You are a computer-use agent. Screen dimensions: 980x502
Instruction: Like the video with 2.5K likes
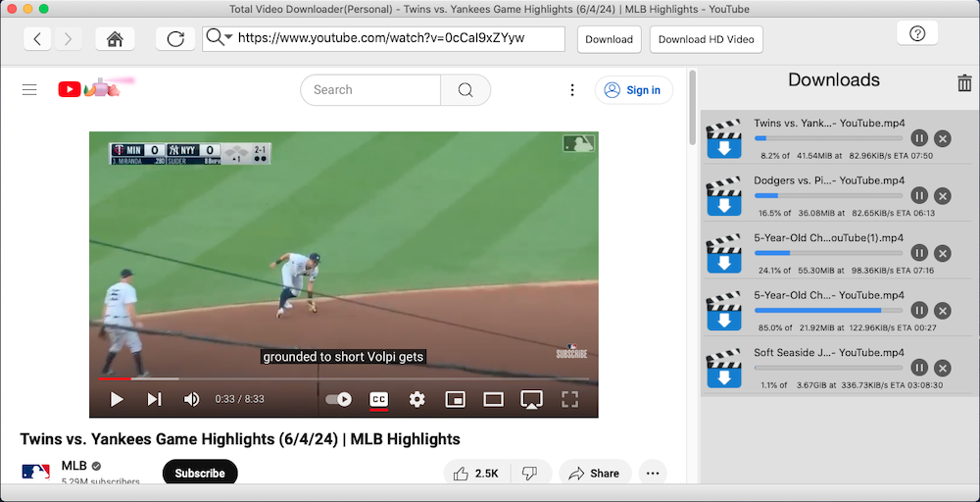476,474
